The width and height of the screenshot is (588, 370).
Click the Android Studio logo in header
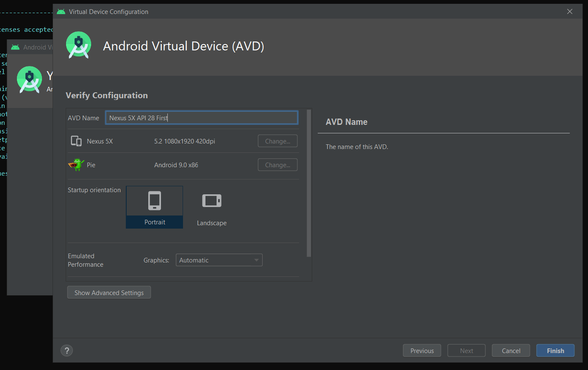tap(79, 45)
